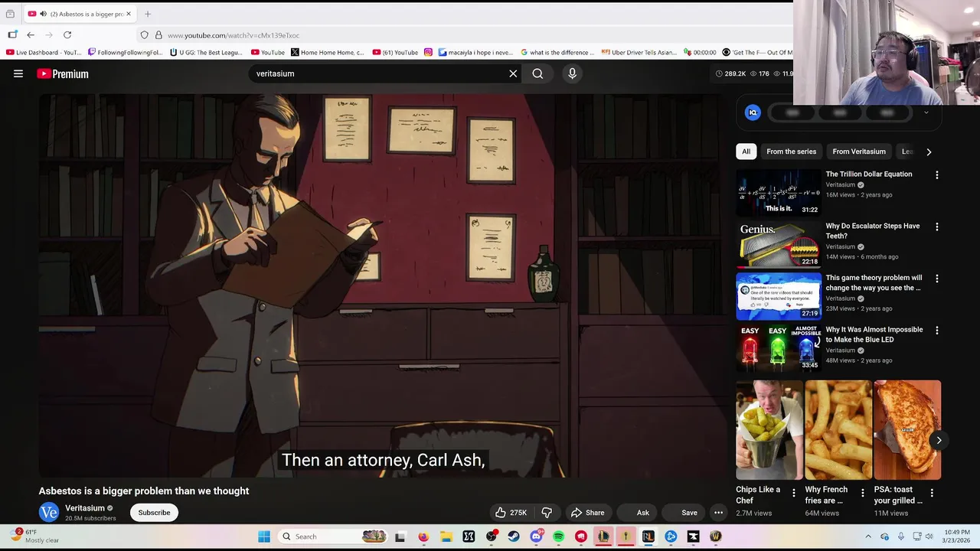Open The Trillion Dollar Equation thumbnail
980x551 pixels.
(x=779, y=192)
